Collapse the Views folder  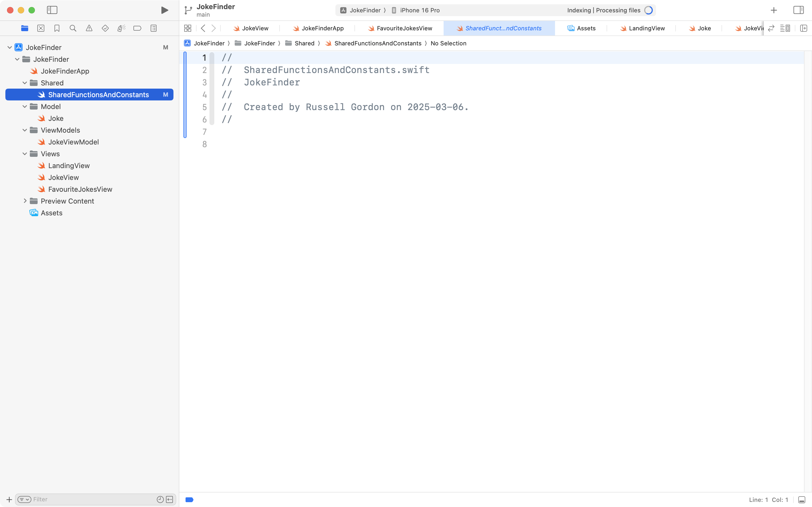(x=25, y=154)
